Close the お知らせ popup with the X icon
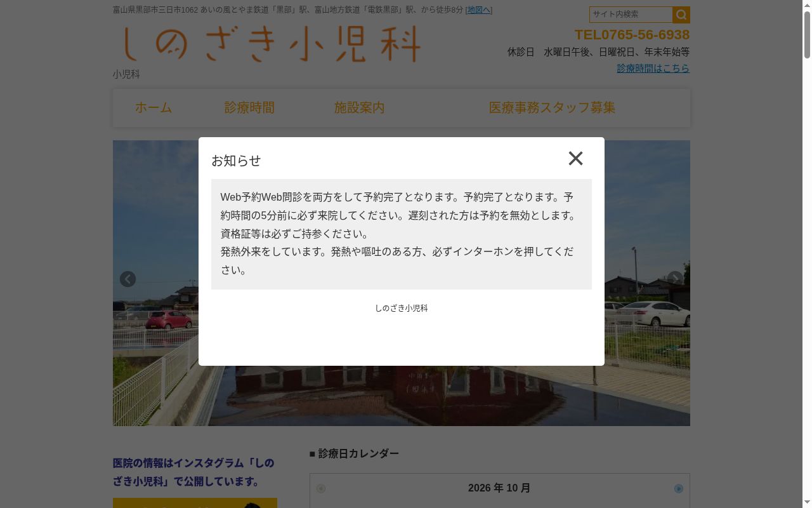The width and height of the screenshot is (812, 508). pyautogui.click(x=575, y=158)
